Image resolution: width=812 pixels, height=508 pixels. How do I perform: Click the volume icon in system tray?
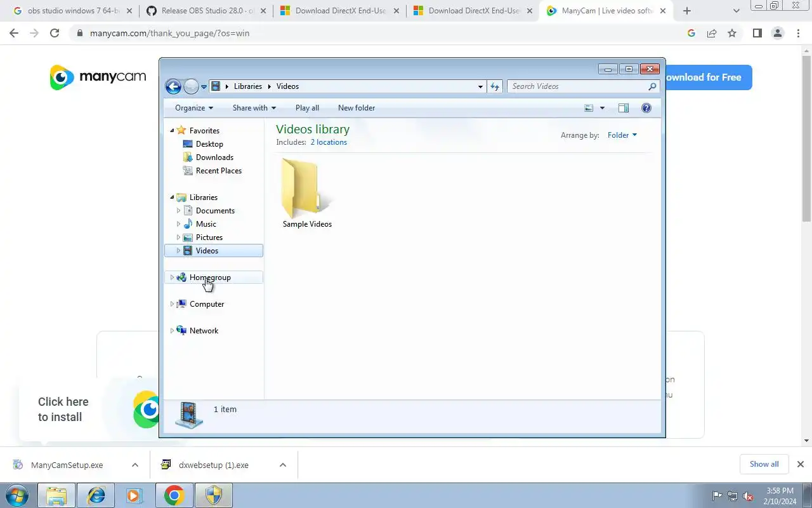click(x=749, y=496)
